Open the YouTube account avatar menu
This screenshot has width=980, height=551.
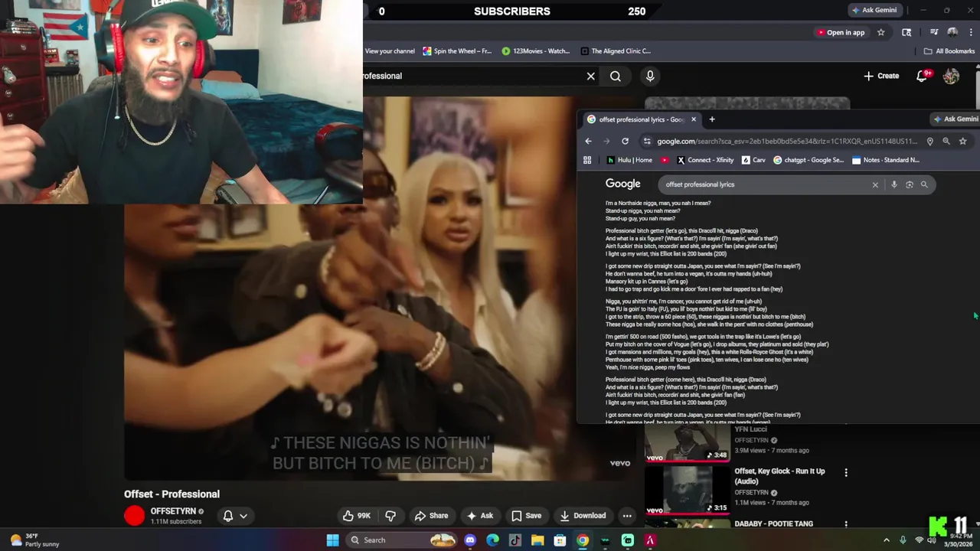951,76
